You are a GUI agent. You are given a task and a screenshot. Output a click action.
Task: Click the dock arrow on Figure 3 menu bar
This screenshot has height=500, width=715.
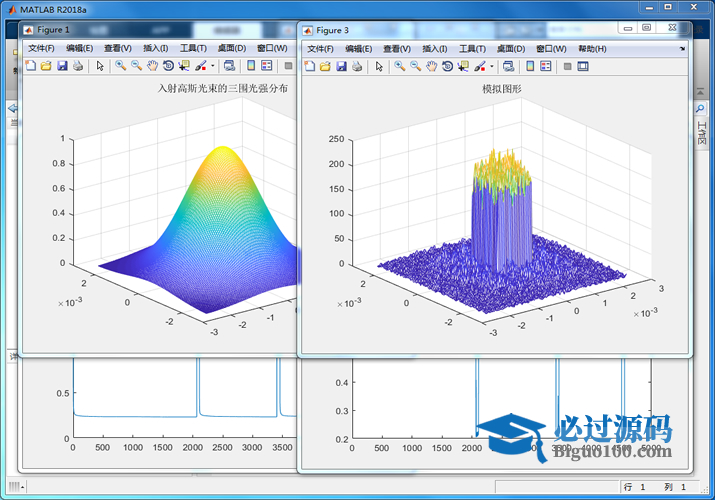tap(682, 48)
